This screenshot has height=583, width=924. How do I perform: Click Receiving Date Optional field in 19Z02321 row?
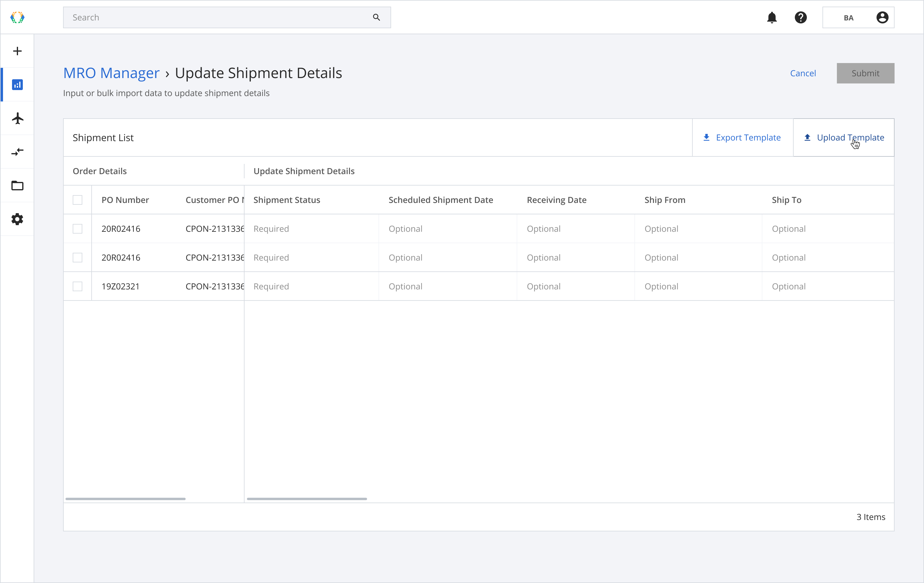coord(576,286)
